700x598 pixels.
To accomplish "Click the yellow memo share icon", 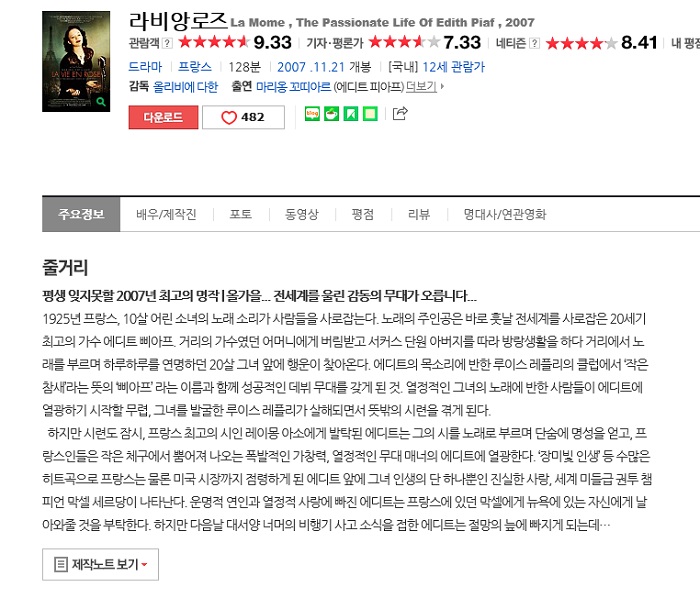I will click(370, 114).
